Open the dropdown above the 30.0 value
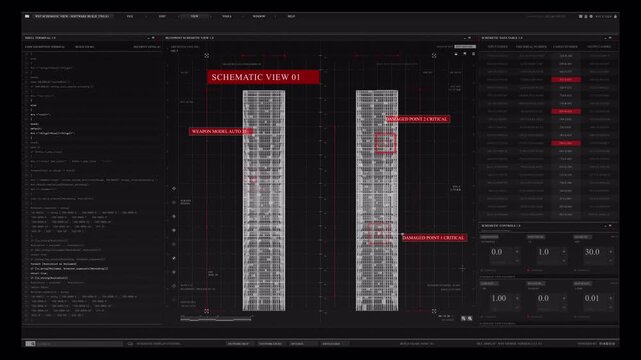 tap(583, 237)
